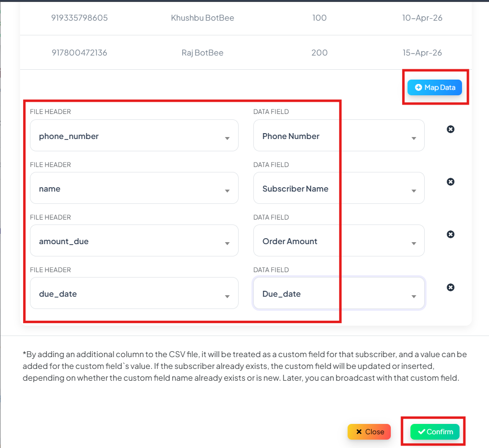Delete the due_date mapping row

(450, 287)
